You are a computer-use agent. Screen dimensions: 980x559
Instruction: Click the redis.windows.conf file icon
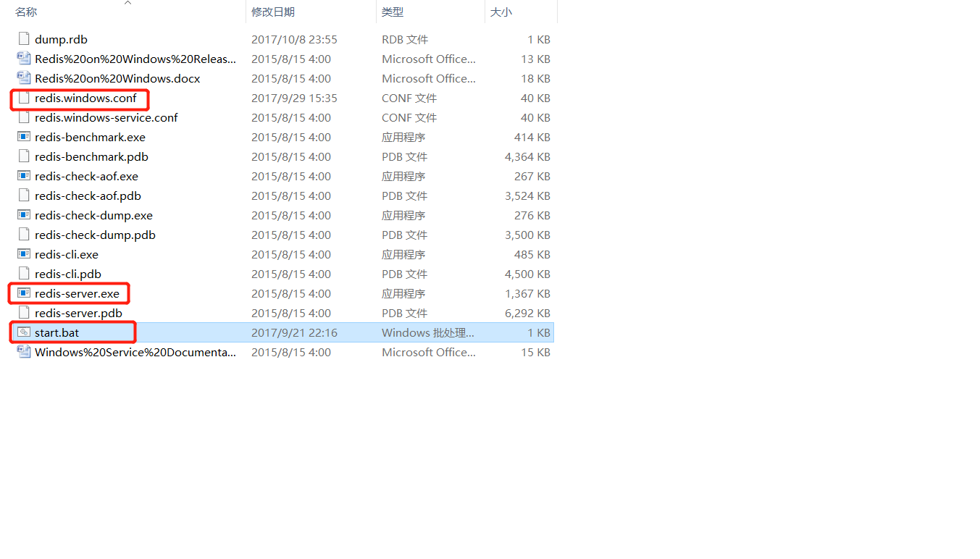click(23, 98)
